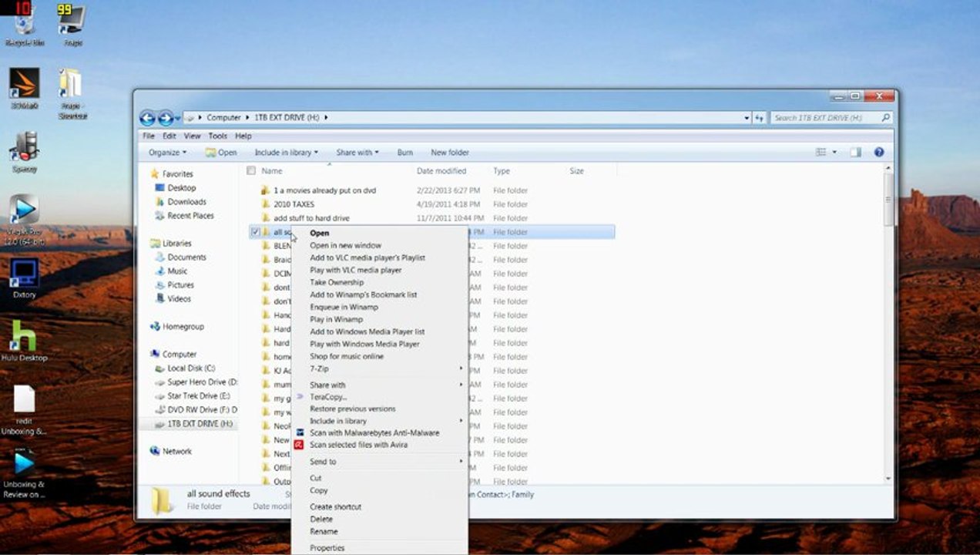Open Star Trek Drive (E:) in sidebar
Screen dimensions: 980x555
coord(193,396)
